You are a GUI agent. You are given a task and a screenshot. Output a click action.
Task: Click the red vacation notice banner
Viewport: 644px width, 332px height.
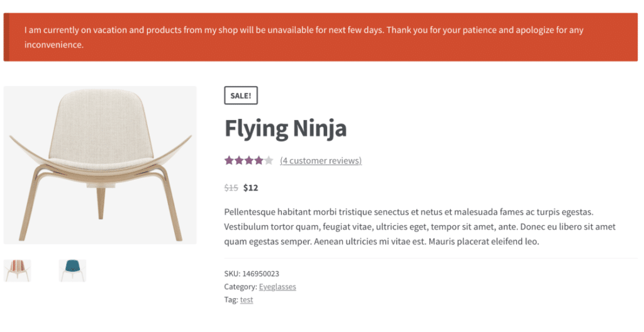click(321, 37)
